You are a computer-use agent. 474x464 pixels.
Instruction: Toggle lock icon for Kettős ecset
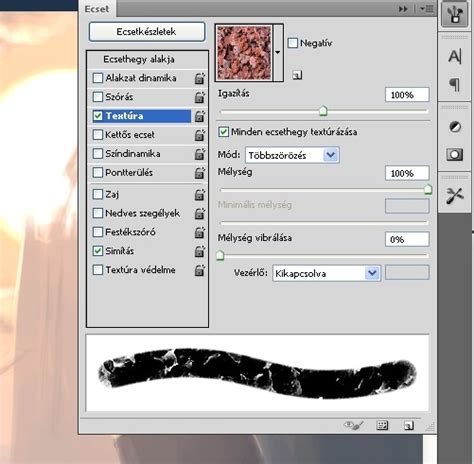(x=199, y=135)
